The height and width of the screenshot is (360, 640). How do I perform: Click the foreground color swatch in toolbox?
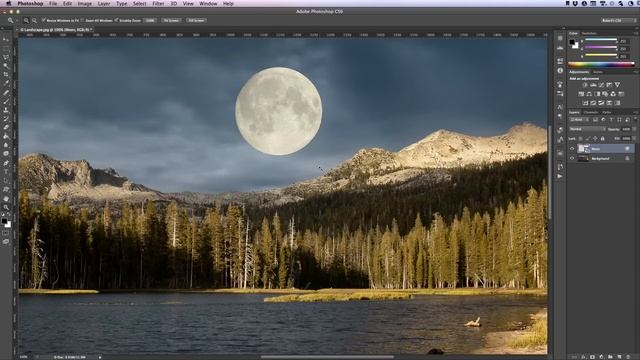point(4,221)
